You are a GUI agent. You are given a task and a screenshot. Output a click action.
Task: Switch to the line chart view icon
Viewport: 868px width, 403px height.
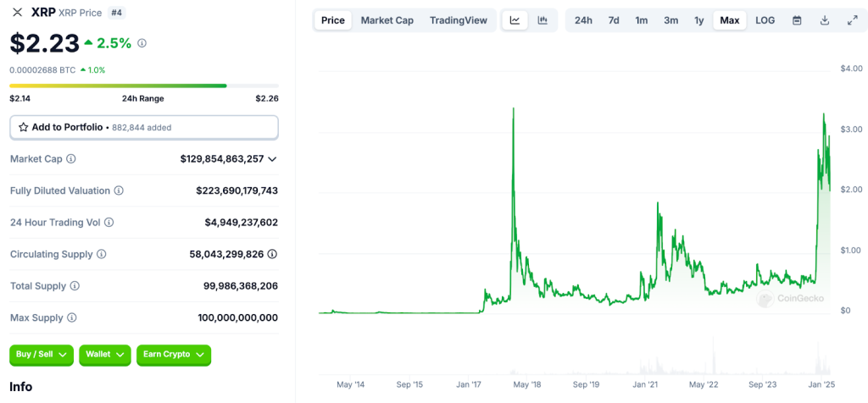tap(515, 20)
